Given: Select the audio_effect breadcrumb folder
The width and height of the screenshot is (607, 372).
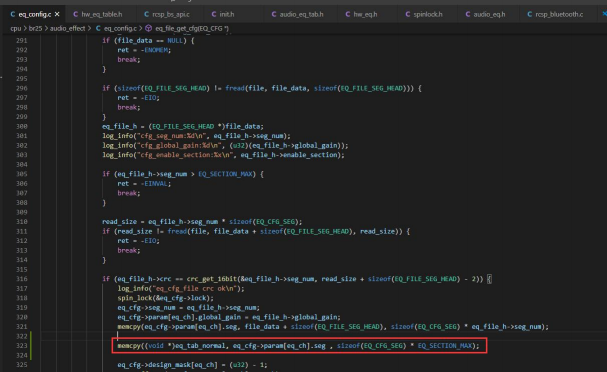Looking at the screenshot, I should pos(67,28).
